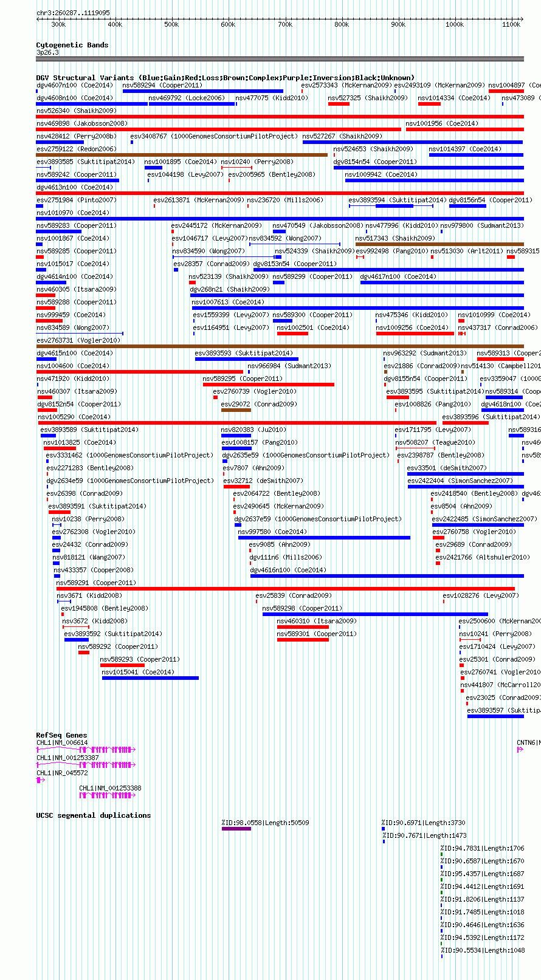Click the CHL1|NM_006614 gene label
Screen dimensions: 541x980
pyautogui.click(x=62, y=742)
